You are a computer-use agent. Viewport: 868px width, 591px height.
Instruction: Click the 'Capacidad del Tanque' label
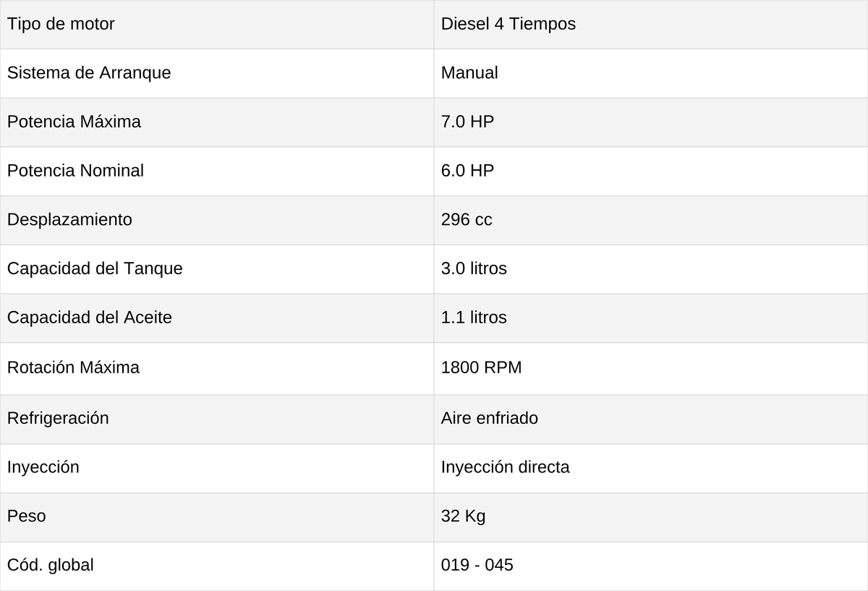tap(95, 268)
